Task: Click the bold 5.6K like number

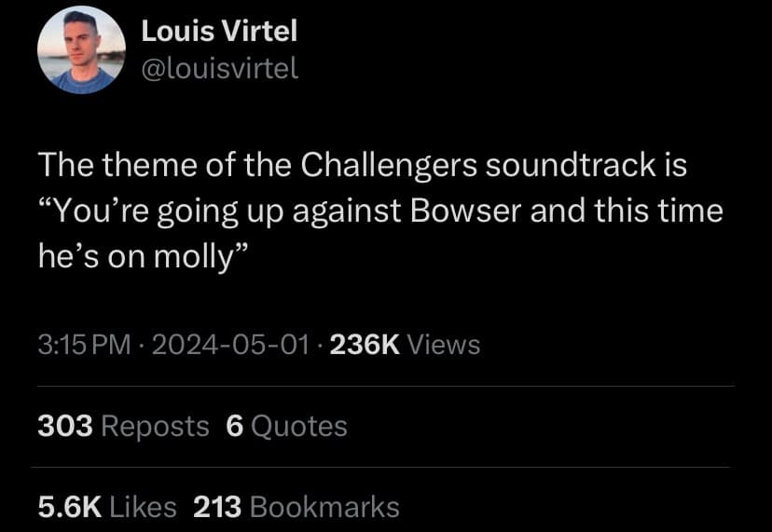Action: [x=69, y=507]
